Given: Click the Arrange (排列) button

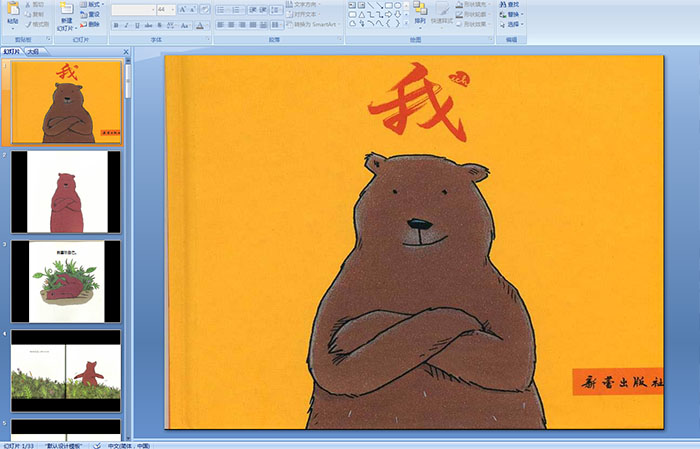Looking at the screenshot, I should pos(420,13).
